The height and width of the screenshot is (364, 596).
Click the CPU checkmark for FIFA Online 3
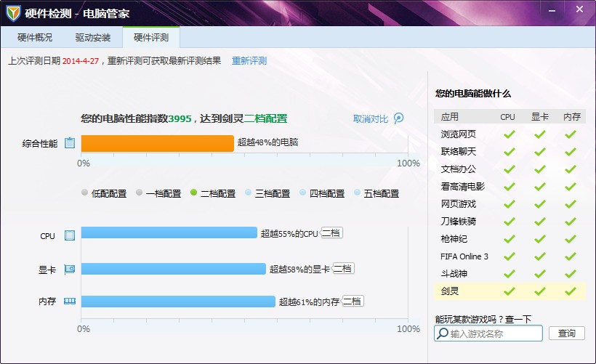510,256
